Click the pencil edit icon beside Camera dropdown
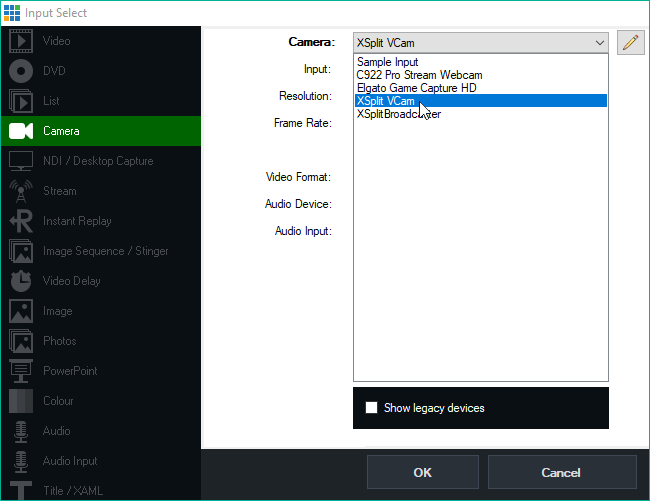 (631, 42)
